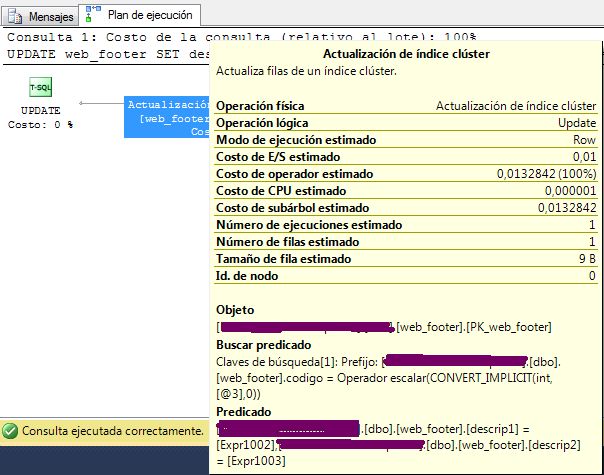Click the '0,0132842 (100%)' operator cost value
Screen dimensions: 604x475
(x=547, y=174)
